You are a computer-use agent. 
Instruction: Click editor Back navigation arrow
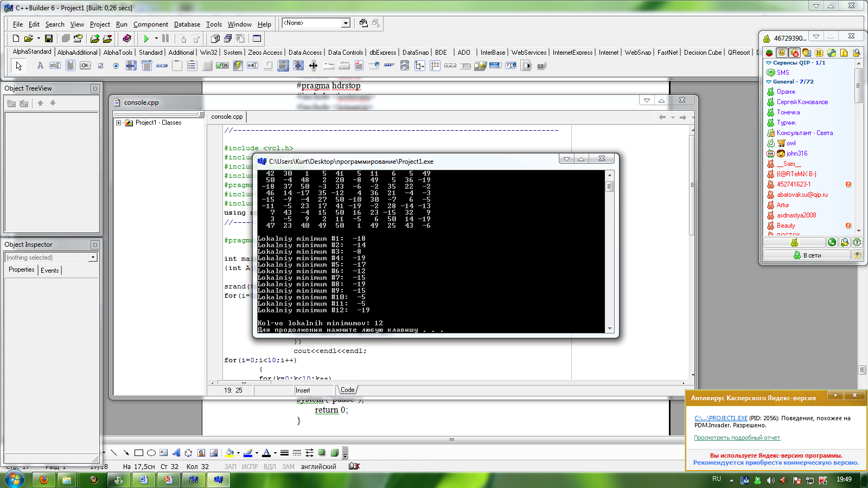coord(662,117)
